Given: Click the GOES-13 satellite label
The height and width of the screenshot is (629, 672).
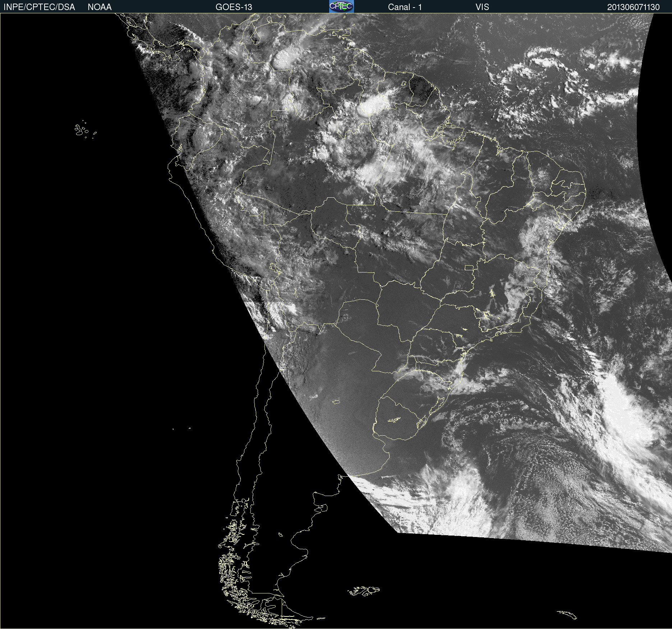Looking at the screenshot, I should [234, 7].
